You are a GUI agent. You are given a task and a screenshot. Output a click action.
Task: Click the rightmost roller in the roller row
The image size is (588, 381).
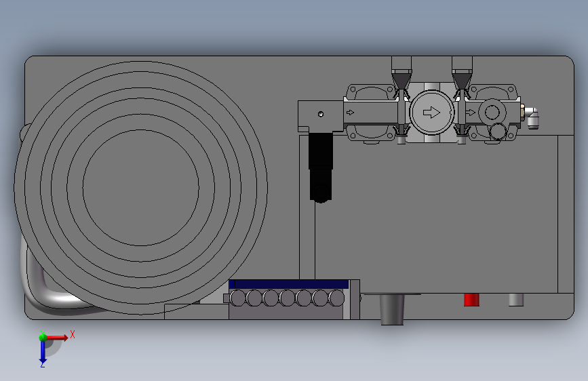[x=336, y=298]
